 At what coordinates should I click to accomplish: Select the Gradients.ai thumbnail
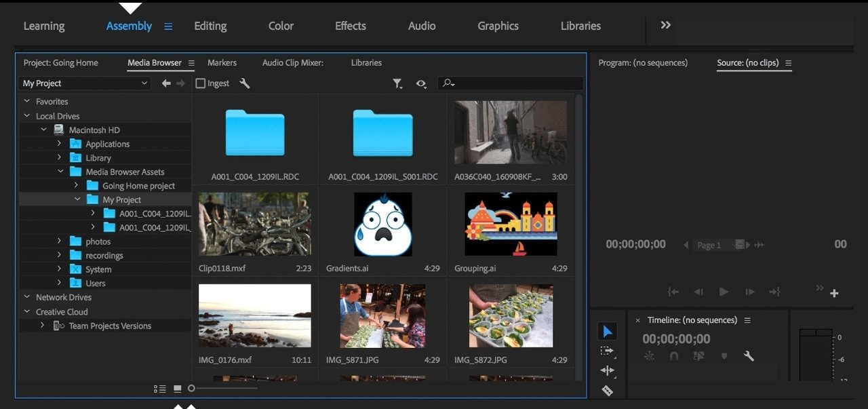383,225
